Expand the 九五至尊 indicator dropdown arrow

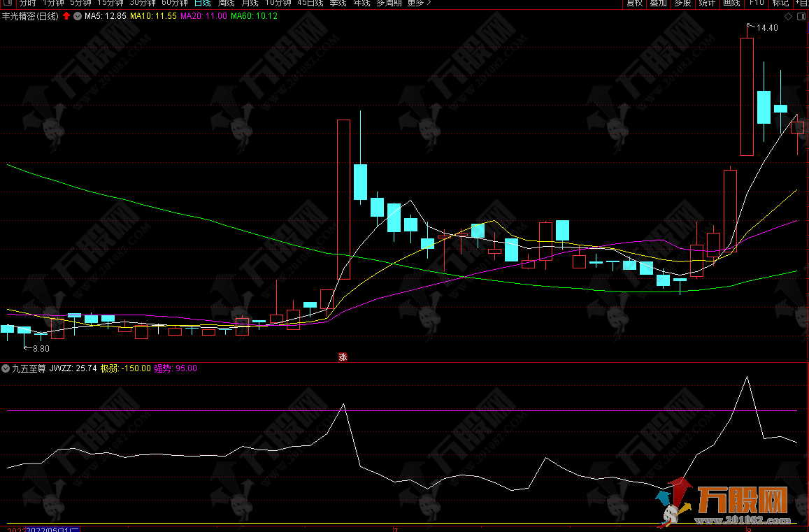coord(6,368)
